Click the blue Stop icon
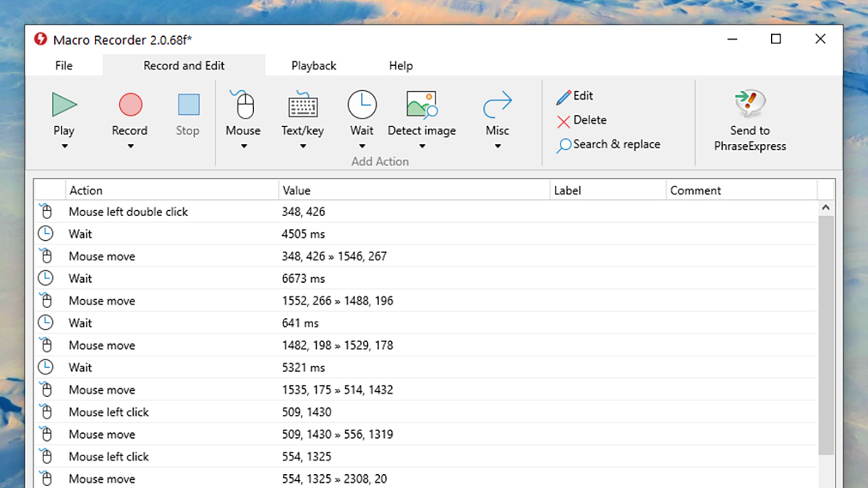This screenshot has height=488, width=868. tap(188, 105)
